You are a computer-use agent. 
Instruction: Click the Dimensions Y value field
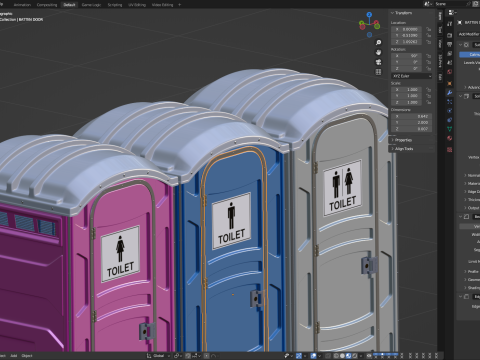pyautogui.click(x=412, y=122)
